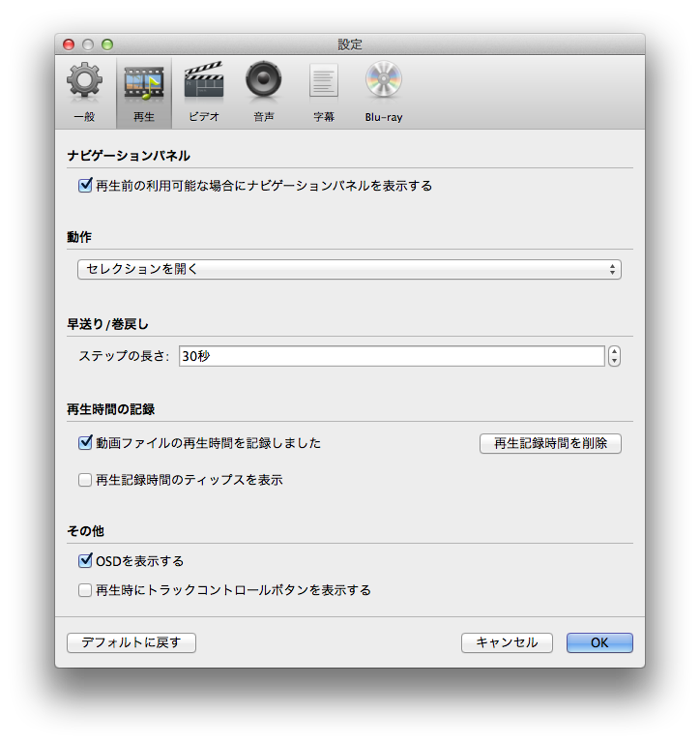Open the ビデオ clapperboard icon

click(x=203, y=84)
